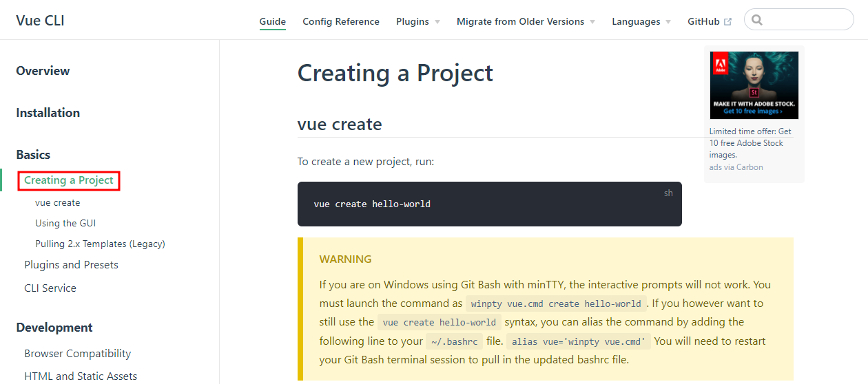The height and width of the screenshot is (384, 868).
Task: Open Browser Compatibility sidebar page
Action: coord(78,354)
